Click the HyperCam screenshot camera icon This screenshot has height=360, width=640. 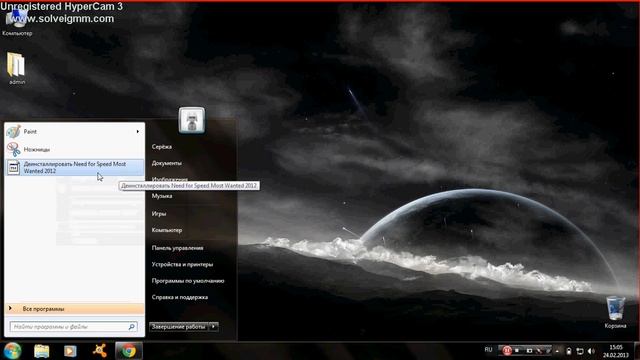529,351
